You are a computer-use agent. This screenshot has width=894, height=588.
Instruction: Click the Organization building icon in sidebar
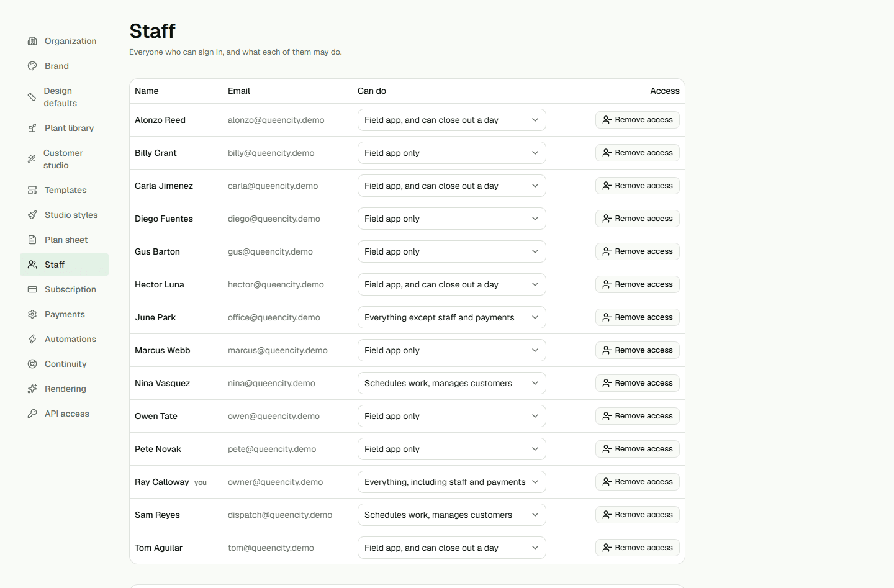point(32,41)
